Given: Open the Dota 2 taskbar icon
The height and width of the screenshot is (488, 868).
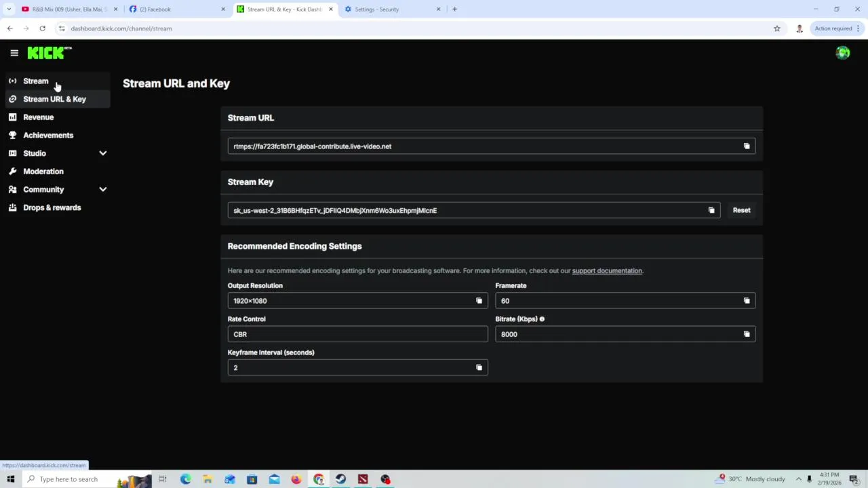Looking at the screenshot, I should coord(363,479).
